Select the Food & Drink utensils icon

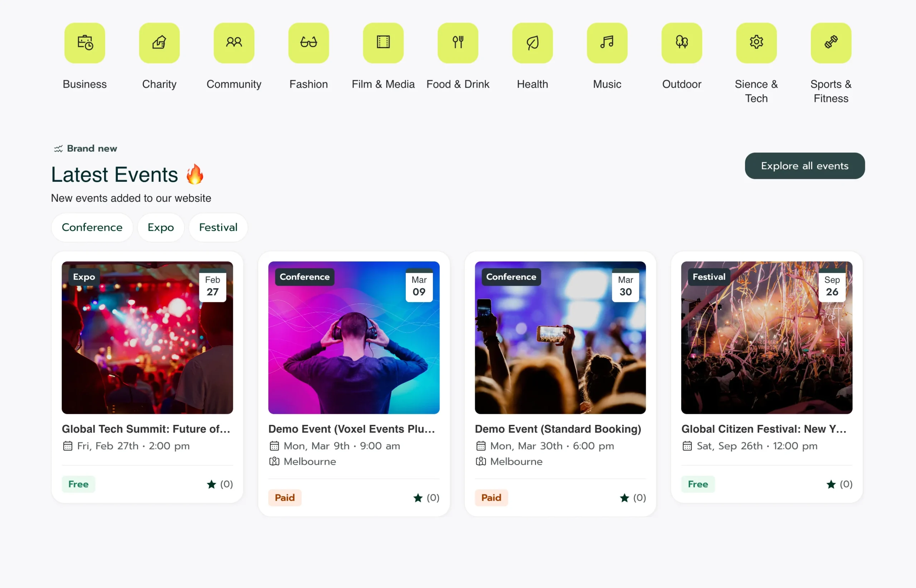(x=458, y=43)
